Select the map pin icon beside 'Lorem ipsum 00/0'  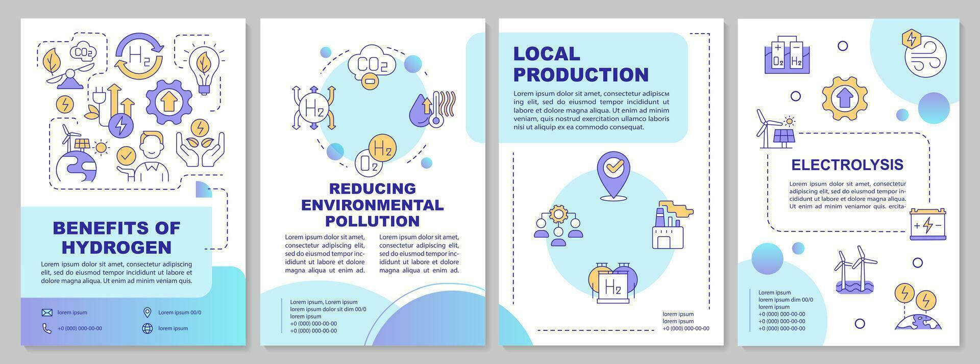click(x=147, y=313)
